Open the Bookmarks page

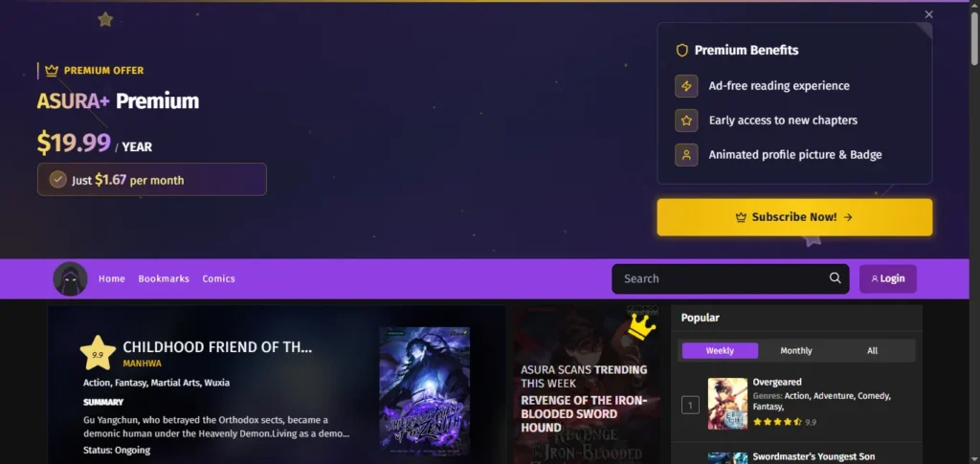coord(164,278)
